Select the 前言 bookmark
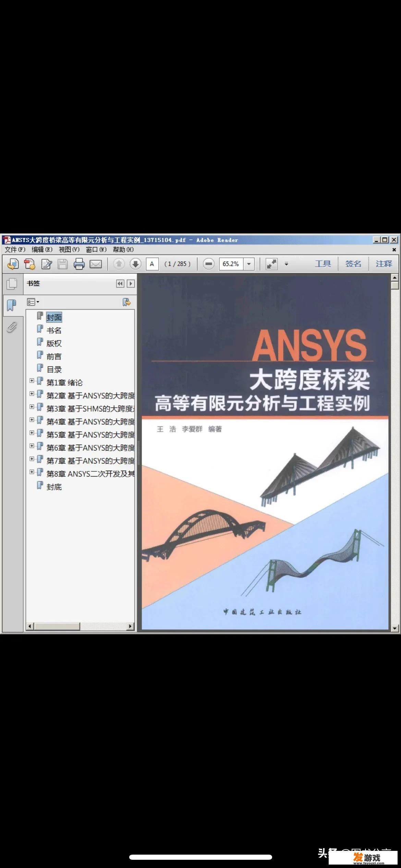 click(54, 357)
